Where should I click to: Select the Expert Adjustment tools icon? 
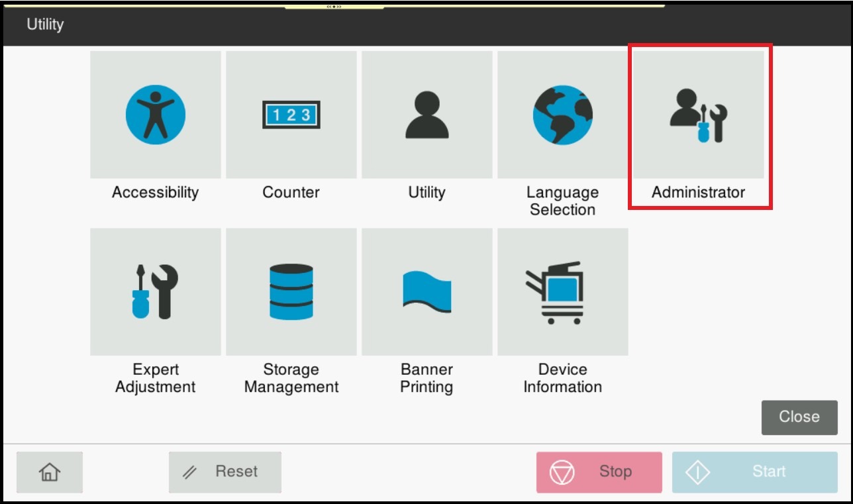click(156, 291)
